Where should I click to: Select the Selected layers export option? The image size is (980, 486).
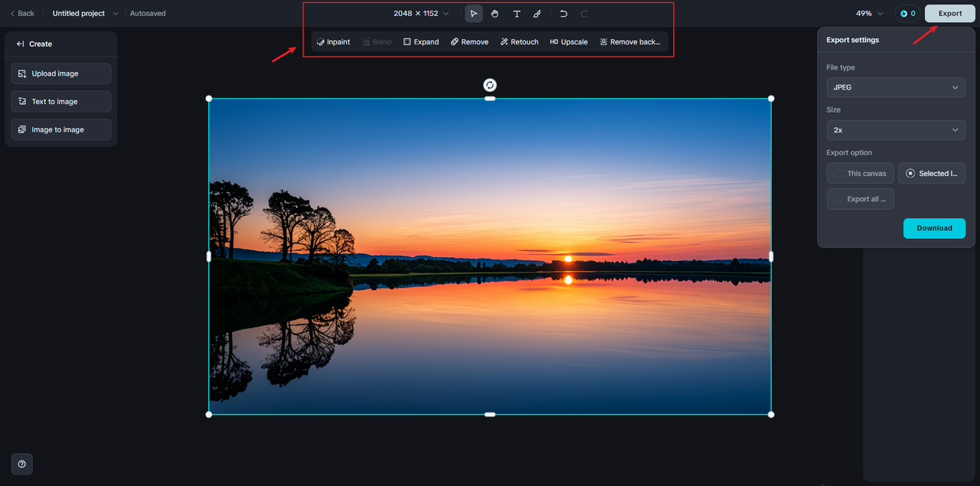click(x=932, y=174)
